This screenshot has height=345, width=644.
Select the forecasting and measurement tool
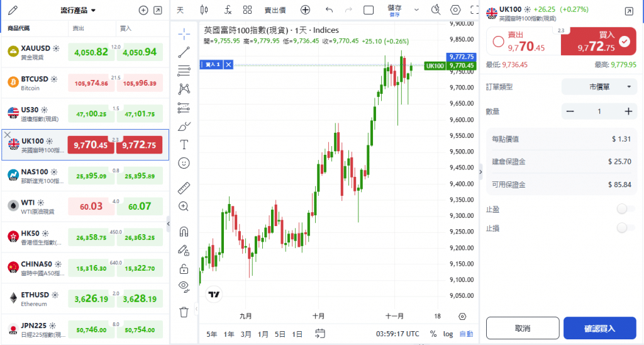[184, 108]
